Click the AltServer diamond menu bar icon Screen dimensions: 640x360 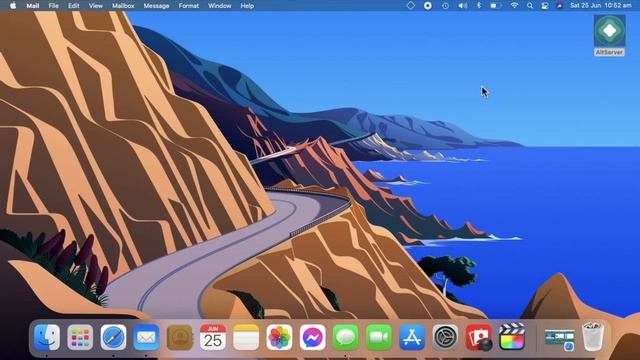pyautogui.click(x=411, y=6)
